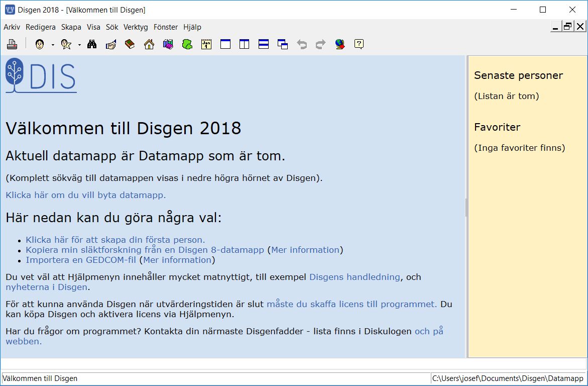Open Mer information for Disgen 8-datamapp
The height and width of the screenshot is (386, 588).
click(x=305, y=250)
